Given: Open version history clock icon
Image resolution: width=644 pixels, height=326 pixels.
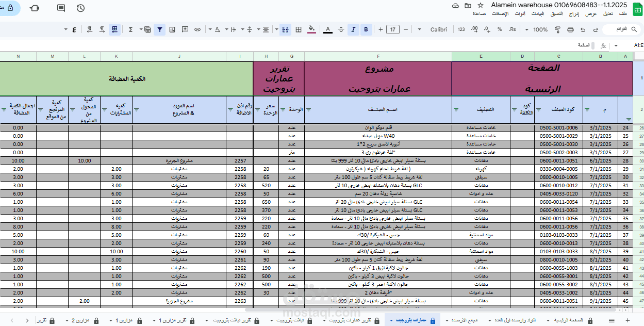Looking at the screenshot, I should [80, 8].
